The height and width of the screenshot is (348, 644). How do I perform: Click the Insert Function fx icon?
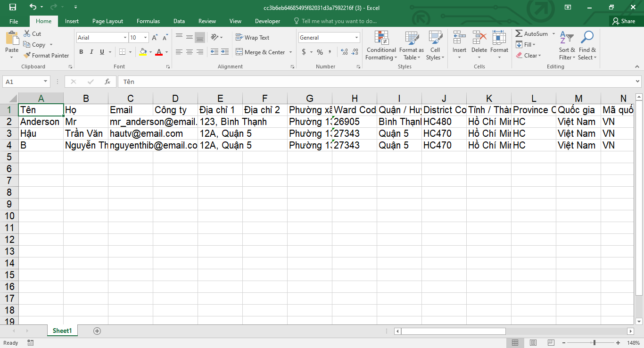pyautogui.click(x=107, y=82)
